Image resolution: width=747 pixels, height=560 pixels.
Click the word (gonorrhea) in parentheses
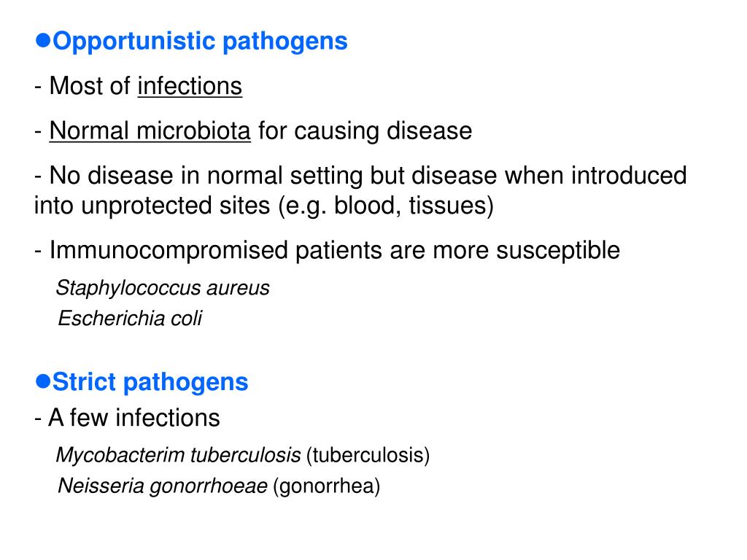[x=326, y=486]
